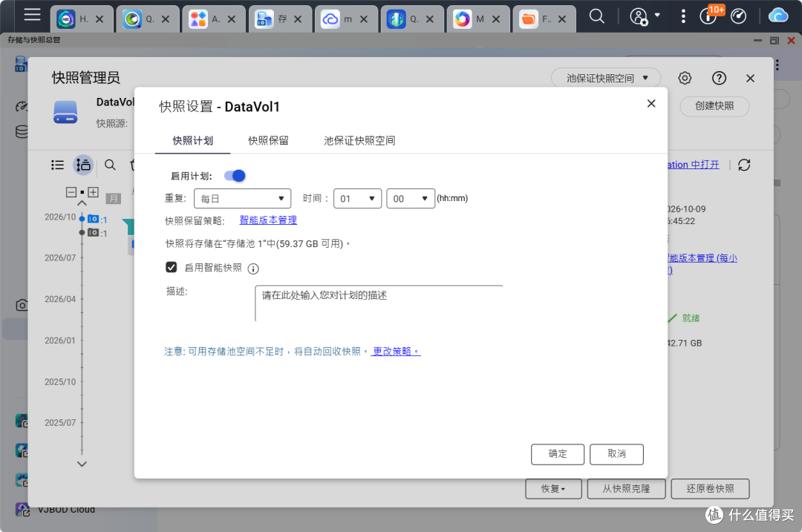This screenshot has height=532, width=802.
Task: Uncheck the 启用智能快照 checkbox
Action: pos(172,267)
